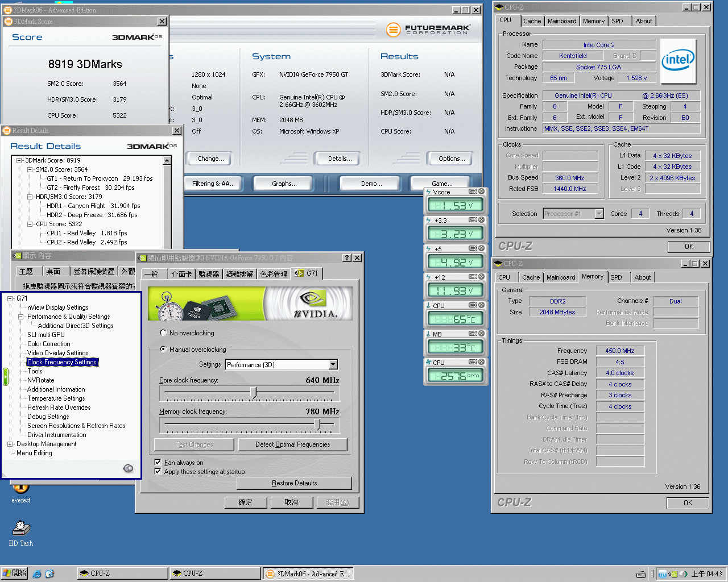Collapse Performance & Quality Settings node
Viewport: 728px width, 582px height.
20,317
